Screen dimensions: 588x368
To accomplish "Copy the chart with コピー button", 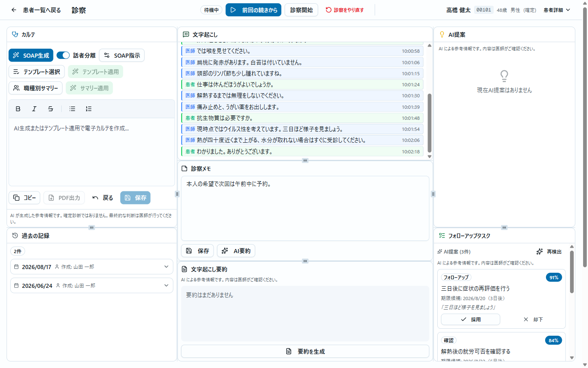I will pyautogui.click(x=24, y=197).
